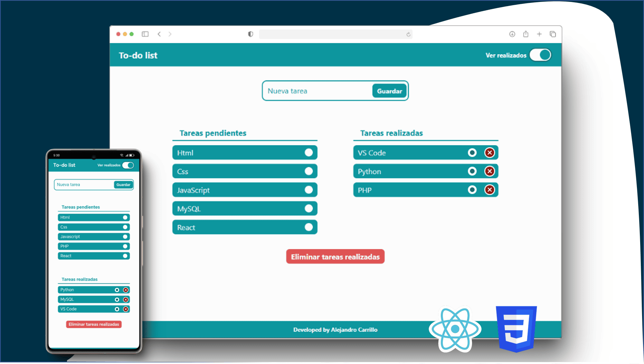Go forward with the browser forward arrow
Screen dimensions: 644x364
pyautogui.click(x=170, y=34)
